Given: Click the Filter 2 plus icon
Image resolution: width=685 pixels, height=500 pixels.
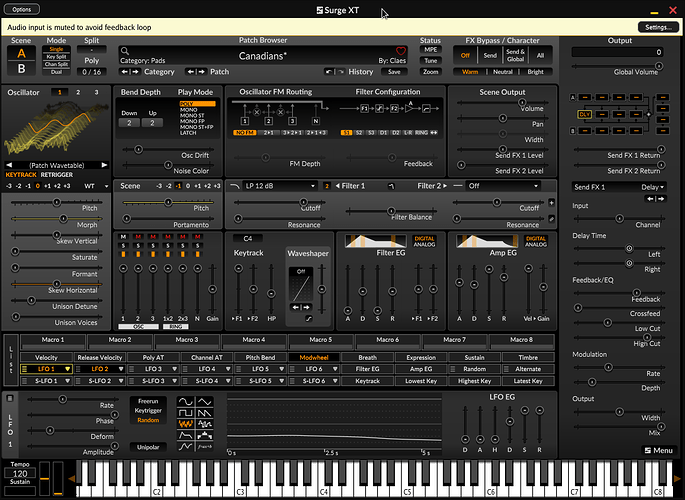Looking at the screenshot, I should pos(551,203).
